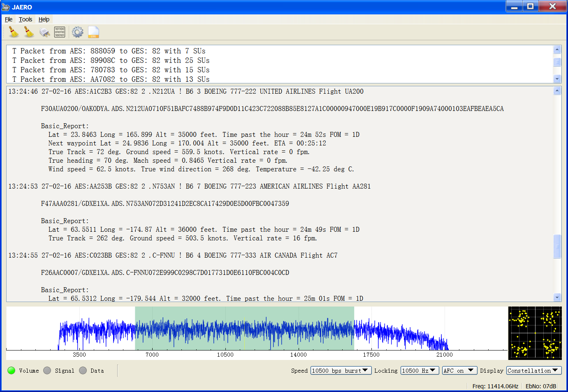Click the F47AAA0281/GDXE1XA hex message line
This screenshot has width=568, height=392.
(165, 203)
